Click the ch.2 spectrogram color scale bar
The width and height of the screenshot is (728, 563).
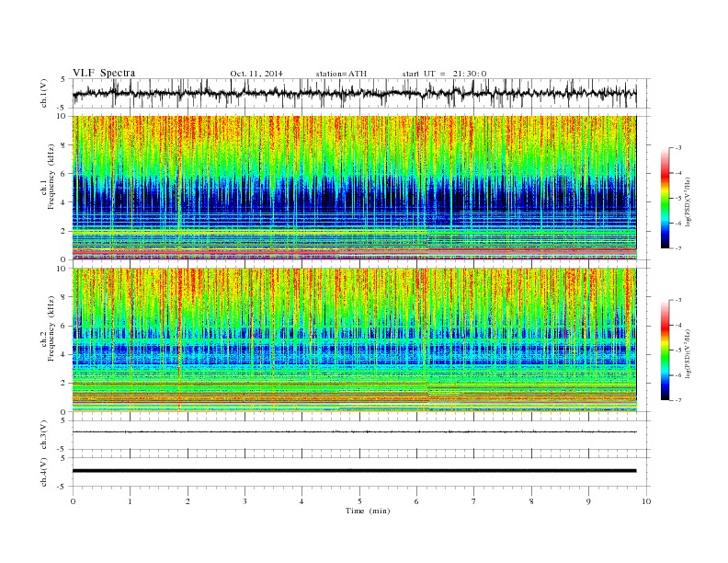point(665,350)
